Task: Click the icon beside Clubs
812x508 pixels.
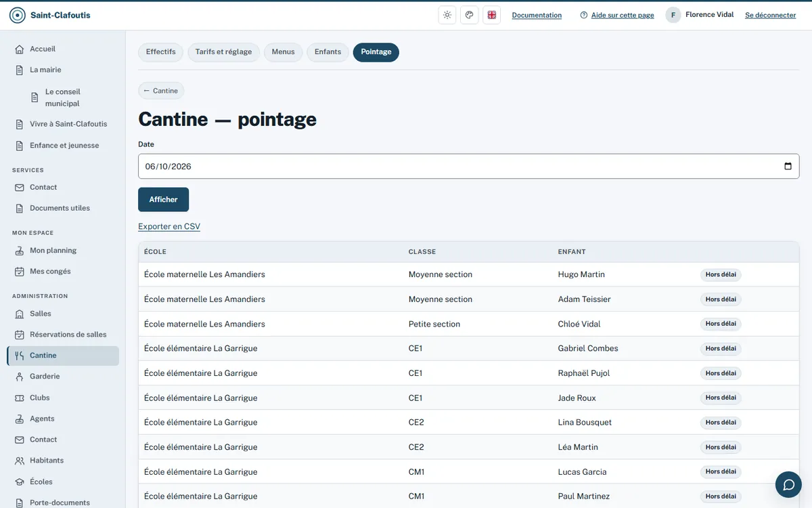Action: tap(20, 398)
